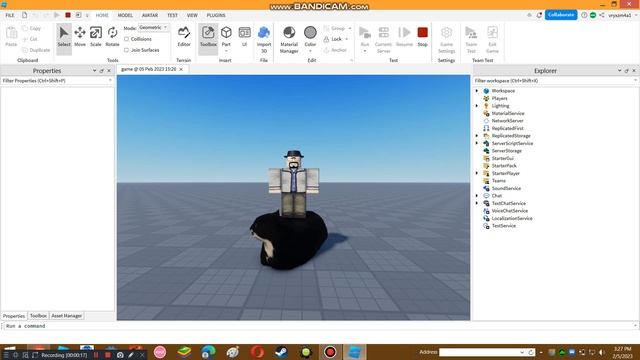Click the Resume button
Viewport: 640px width, 360px height.
(x=404, y=36)
